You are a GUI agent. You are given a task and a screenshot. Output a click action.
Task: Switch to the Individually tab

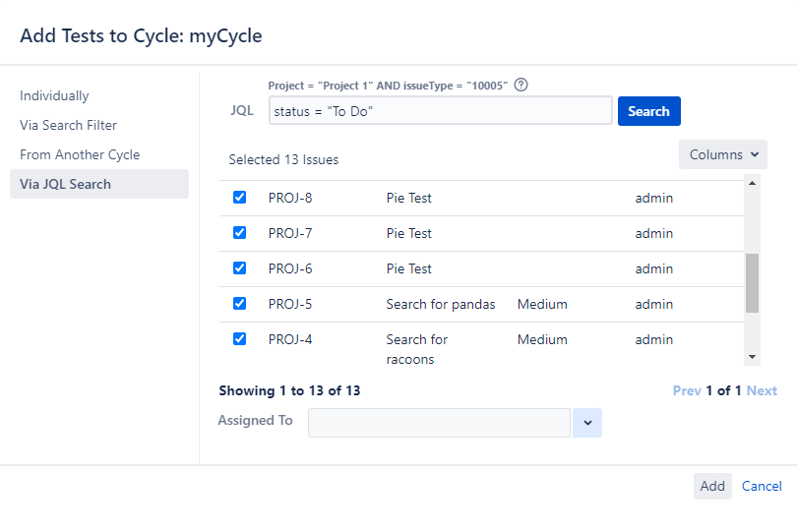click(54, 95)
